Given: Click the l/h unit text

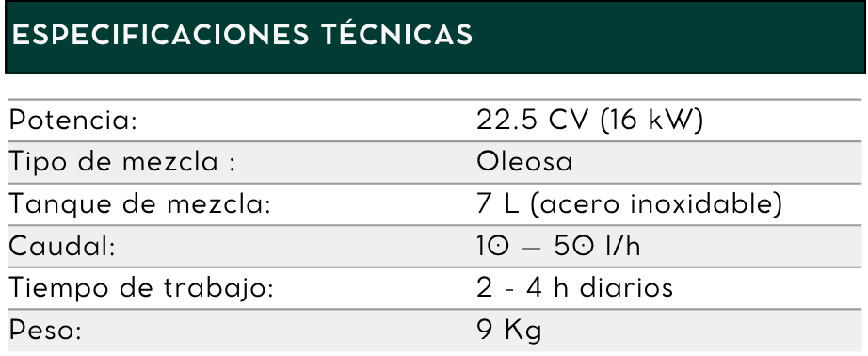Looking at the screenshot, I should point(623,246).
